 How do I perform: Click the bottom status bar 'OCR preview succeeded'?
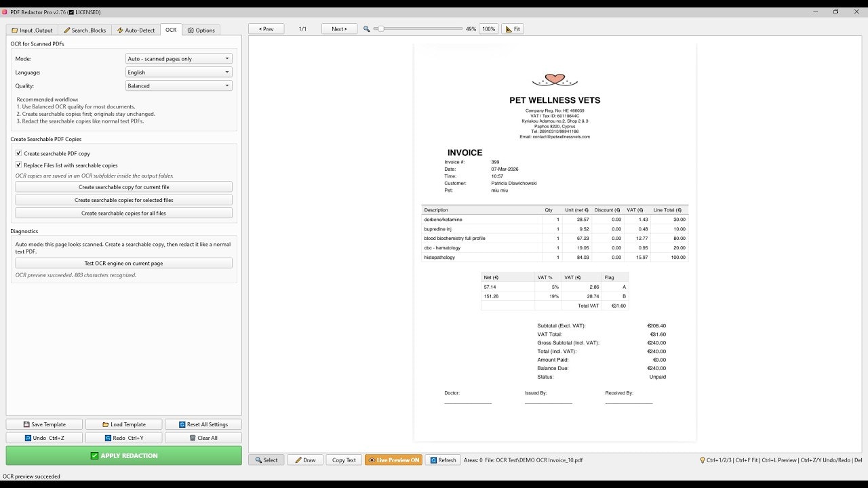31,476
